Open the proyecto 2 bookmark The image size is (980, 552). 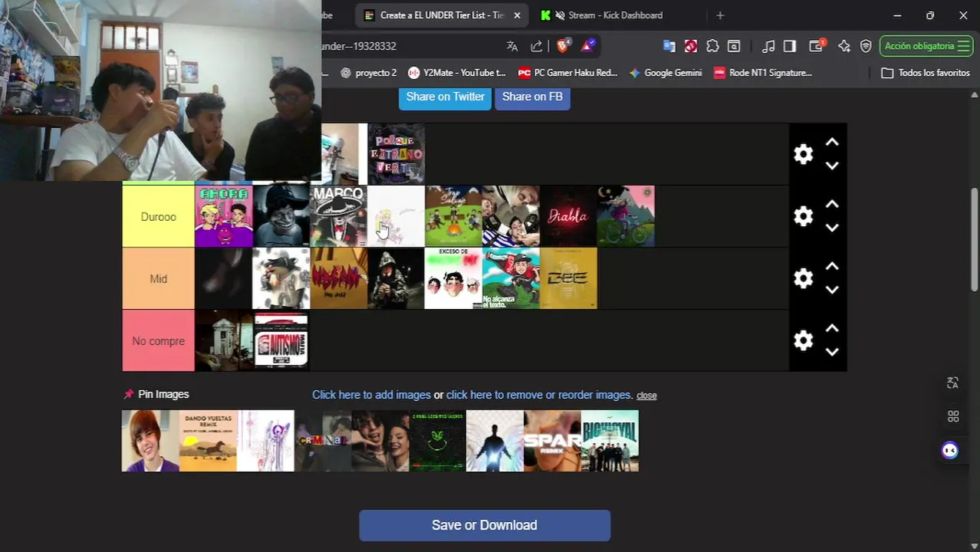tap(368, 73)
